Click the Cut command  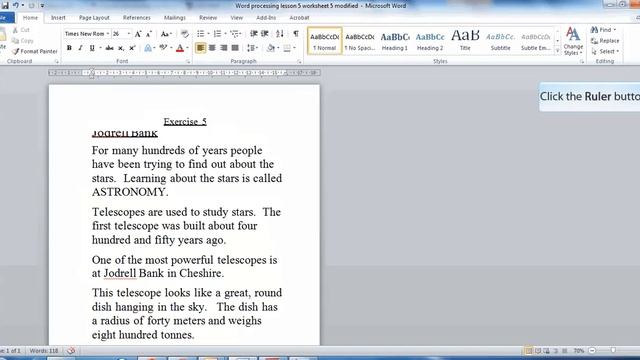pos(21,30)
